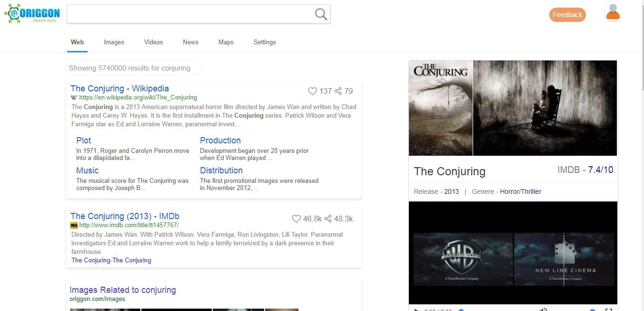Open The Conjuring poster thumbnail

point(441,108)
